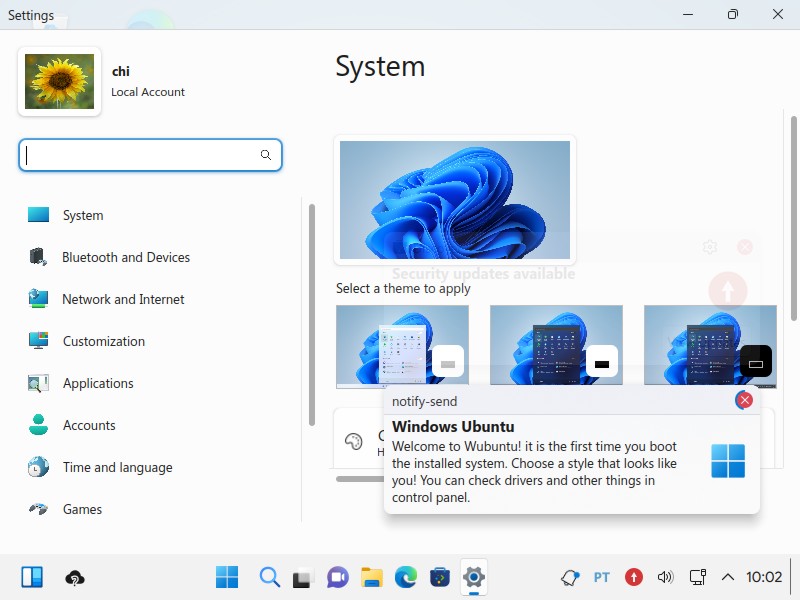Viewport: 800px width, 600px height.
Task: Expand the hidden tray icons chevron
Action: [728, 577]
